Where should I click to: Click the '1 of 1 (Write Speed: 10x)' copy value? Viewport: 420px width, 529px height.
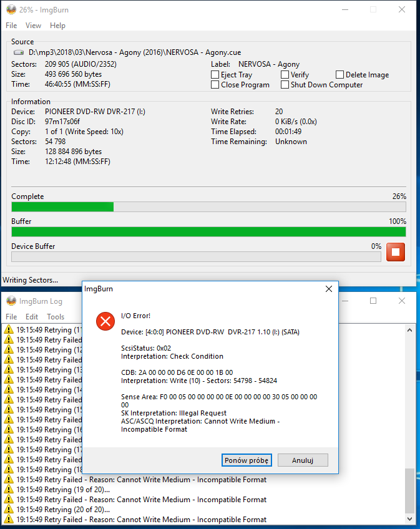pyautogui.click(x=84, y=132)
